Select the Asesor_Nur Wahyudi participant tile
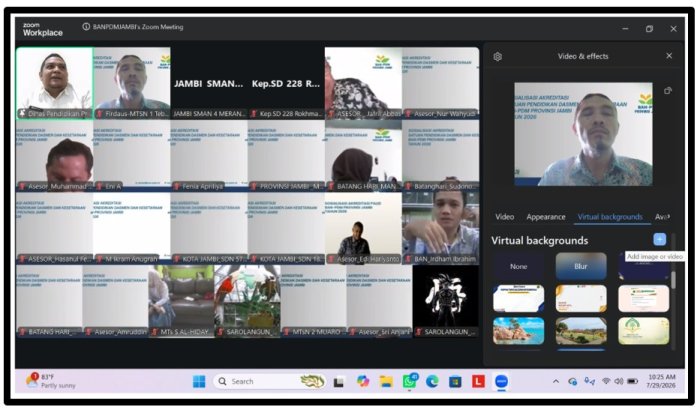The width and height of the screenshot is (700, 410). coord(441,83)
